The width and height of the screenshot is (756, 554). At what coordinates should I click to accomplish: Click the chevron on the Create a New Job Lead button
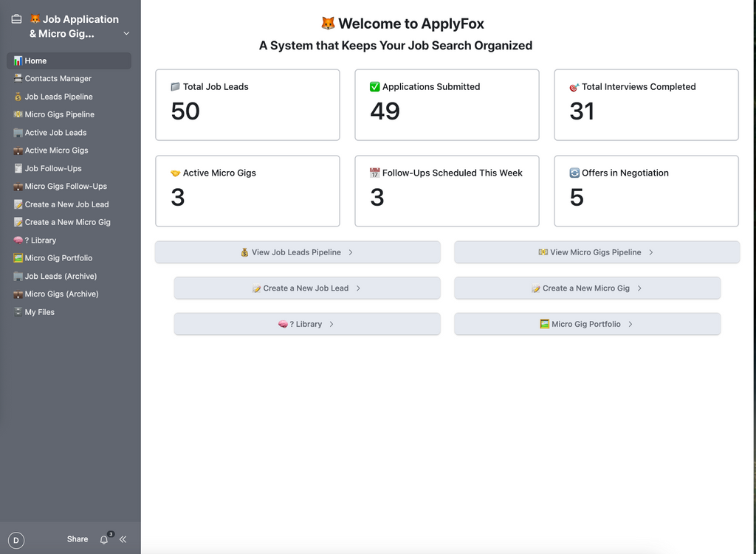pos(358,288)
